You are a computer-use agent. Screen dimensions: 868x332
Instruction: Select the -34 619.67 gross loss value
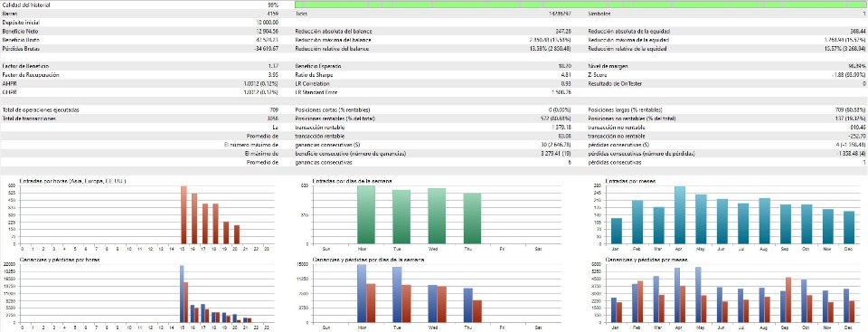tap(266, 49)
